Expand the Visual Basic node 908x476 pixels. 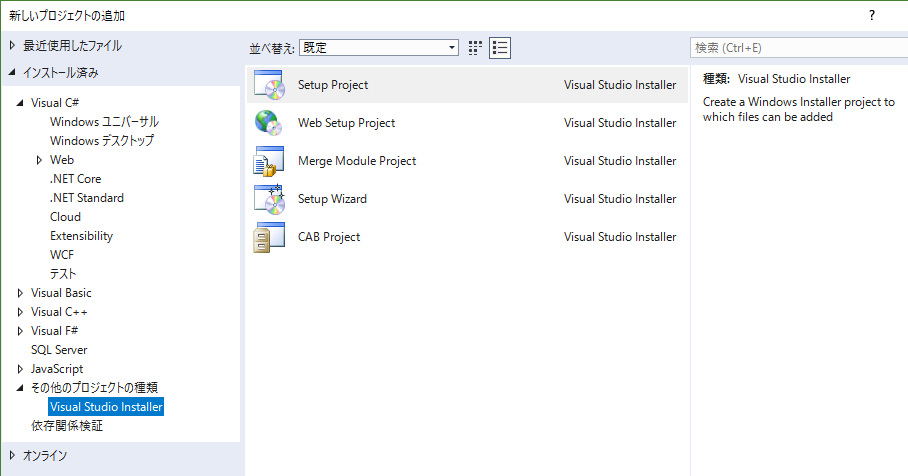click(20, 293)
